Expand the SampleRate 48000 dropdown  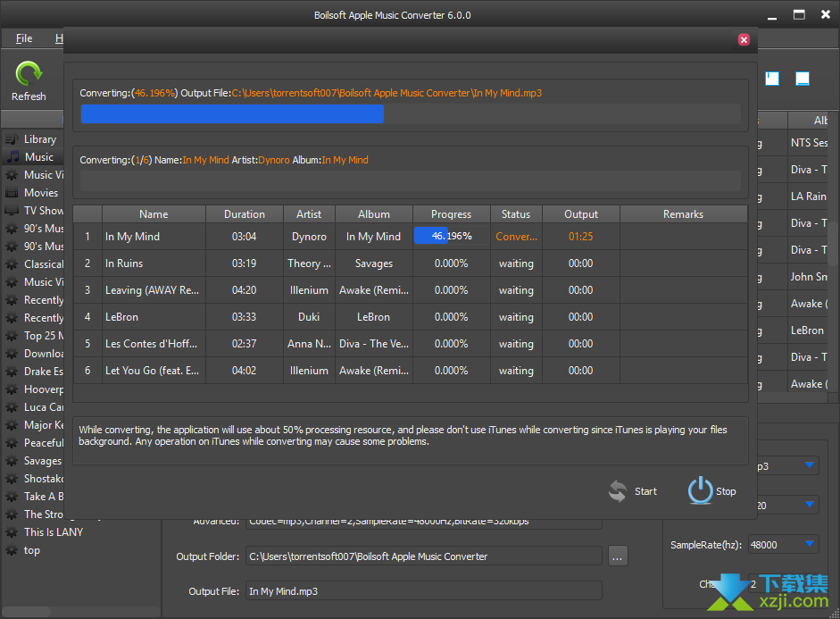810,545
